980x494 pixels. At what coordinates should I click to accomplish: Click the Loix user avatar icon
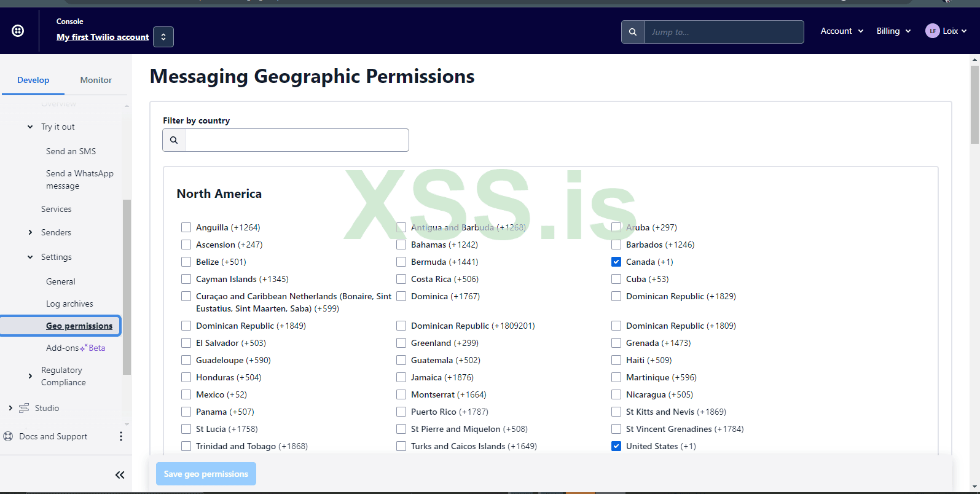tap(932, 31)
